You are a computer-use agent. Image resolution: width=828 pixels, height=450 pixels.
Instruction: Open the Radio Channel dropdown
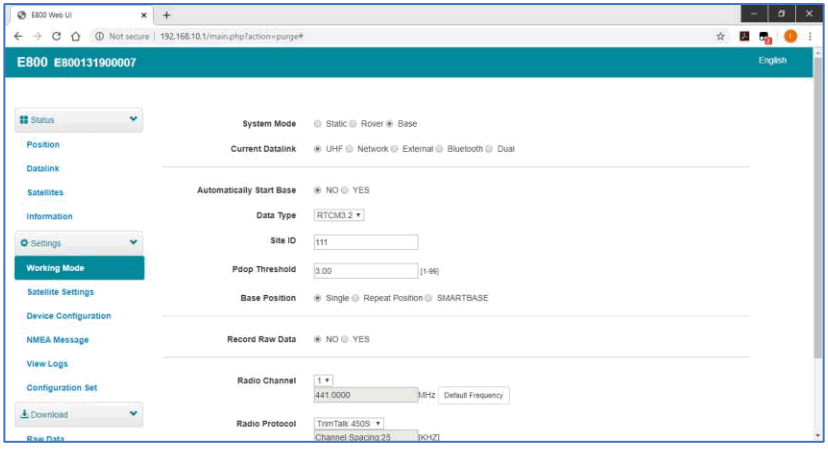(x=323, y=380)
